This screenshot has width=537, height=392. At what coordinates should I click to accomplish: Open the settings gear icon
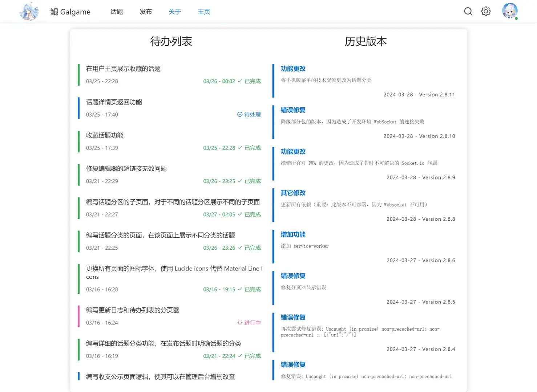click(x=486, y=12)
